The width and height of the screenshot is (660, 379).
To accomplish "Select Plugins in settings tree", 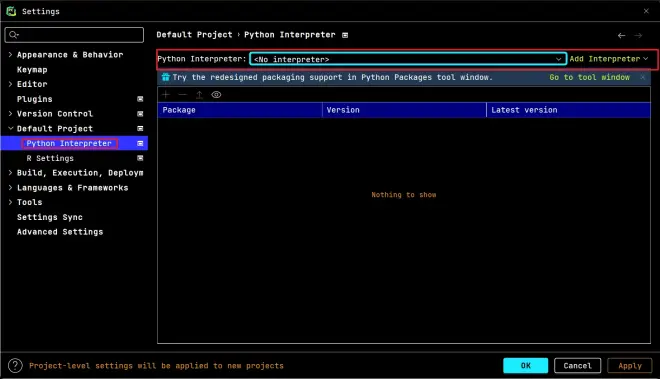I will click(35, 99).
